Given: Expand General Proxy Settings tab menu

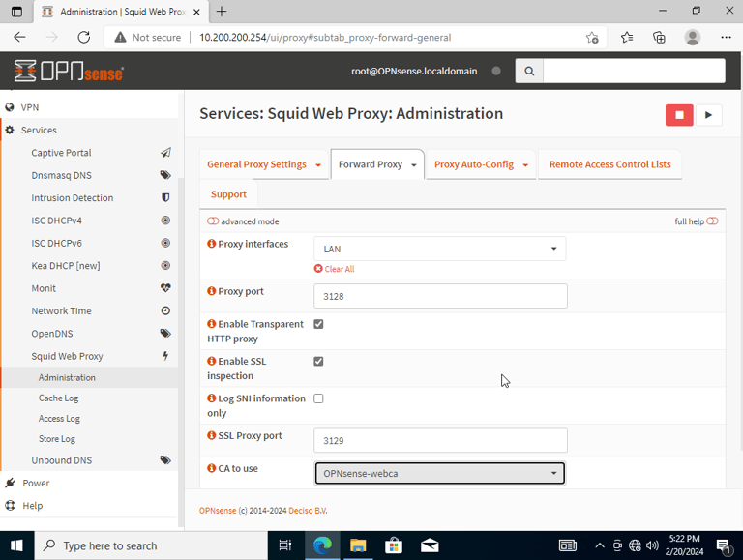Looking at the screenshot, I should click(318, 164).
